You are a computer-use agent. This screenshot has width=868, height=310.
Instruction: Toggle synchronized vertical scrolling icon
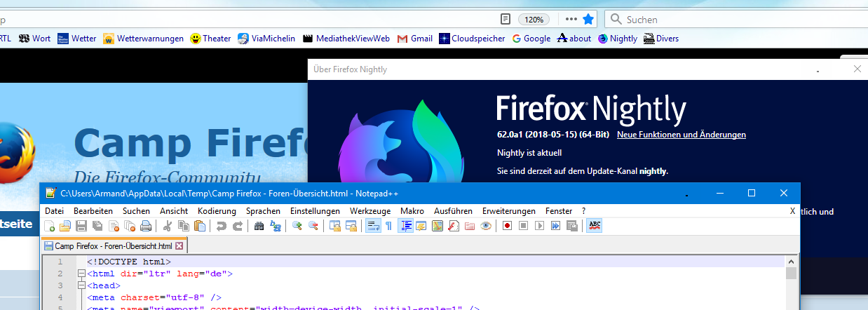[334, 226]
